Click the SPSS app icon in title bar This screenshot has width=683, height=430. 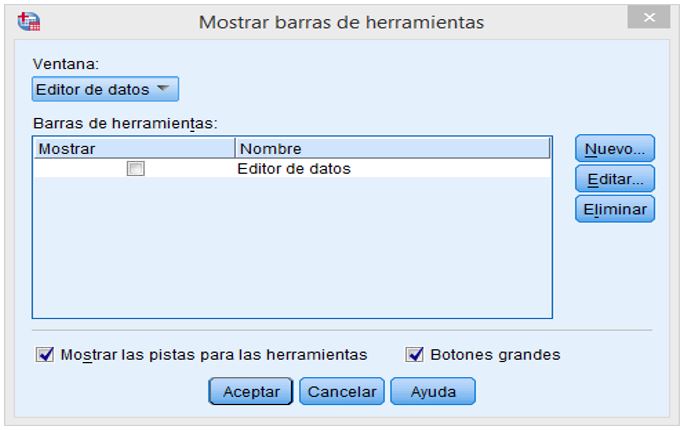point(29,21)
